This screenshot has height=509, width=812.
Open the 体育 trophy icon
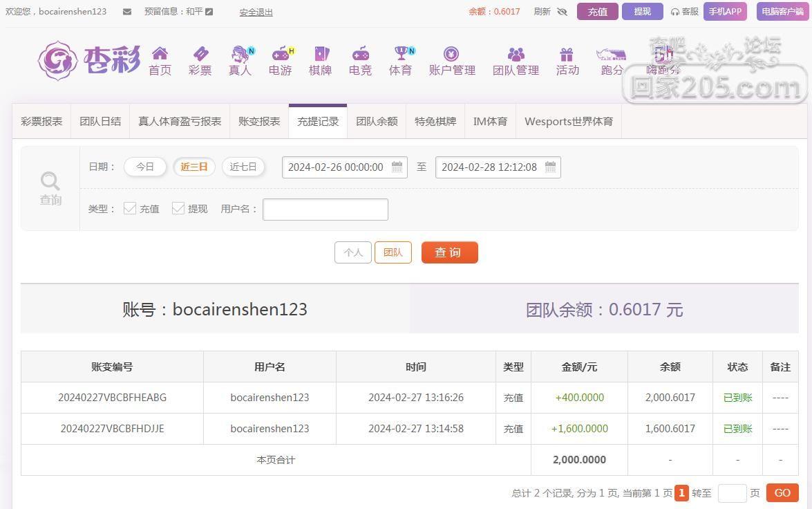click(x=401, y=54)
